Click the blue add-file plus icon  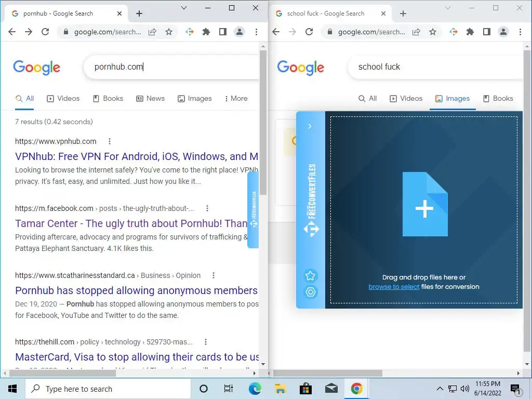(x=425, y=204)
